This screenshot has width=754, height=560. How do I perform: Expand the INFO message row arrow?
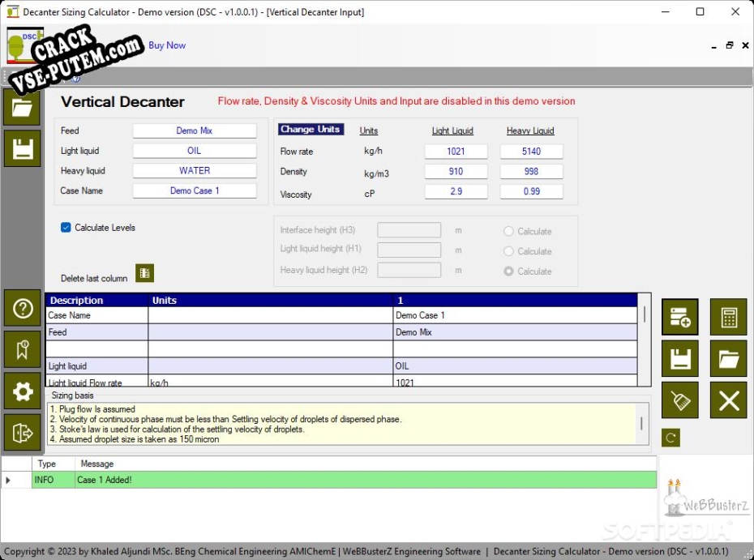coord(8,480)
